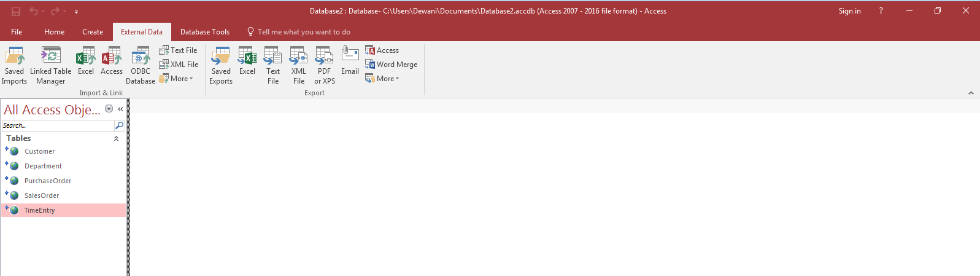The image size is (980, 276).
Task: Import a Text File
Action: click(x=178, y=50)
